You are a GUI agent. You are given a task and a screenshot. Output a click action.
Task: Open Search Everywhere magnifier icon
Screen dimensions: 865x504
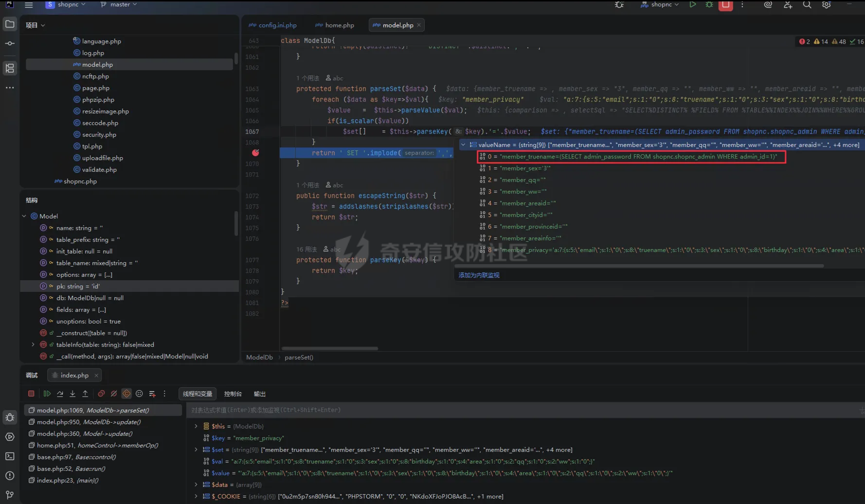807,5
